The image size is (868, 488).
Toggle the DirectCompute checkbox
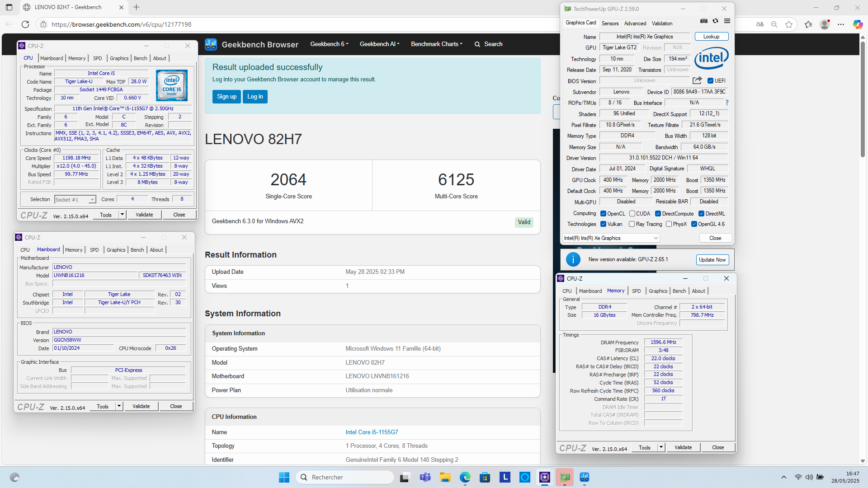coord(658,214)
